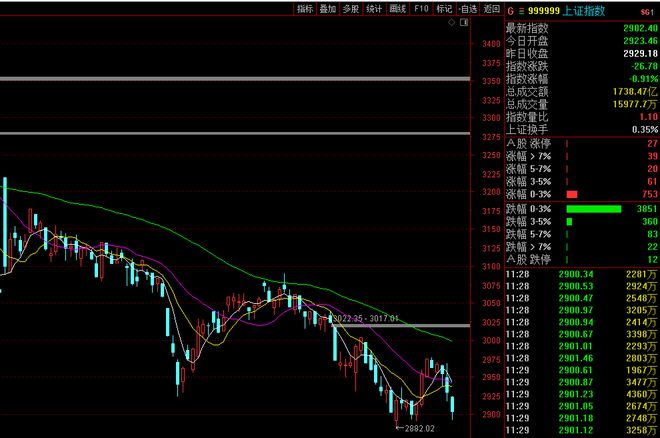Click the 涨幅 > 7% row label
This screenshot has width=660, height=438.
coord(528,156)
